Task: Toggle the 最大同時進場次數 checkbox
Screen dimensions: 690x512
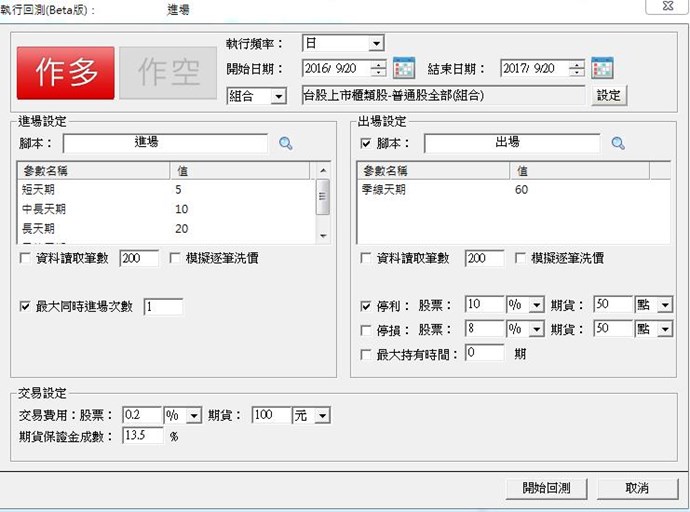Action: point(26,307)
